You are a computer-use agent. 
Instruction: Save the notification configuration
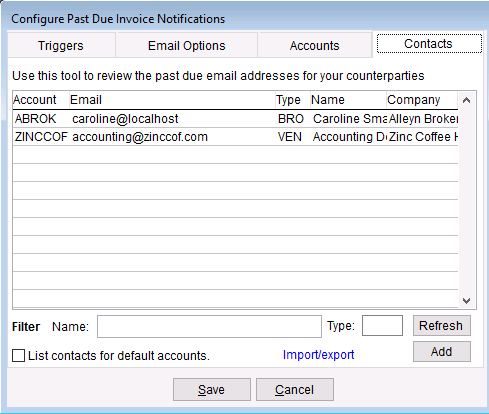tap(212, 389)
